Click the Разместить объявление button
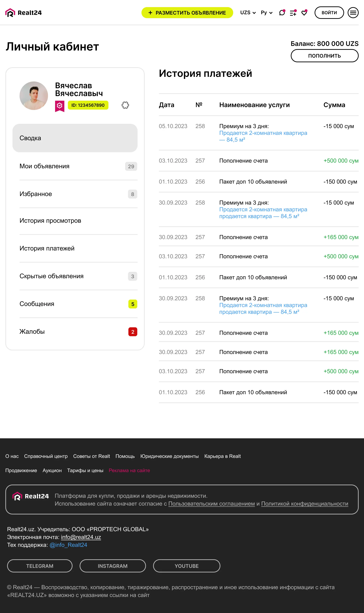The height and width of the screenshot is (613, 364). [x=187, y=12]
